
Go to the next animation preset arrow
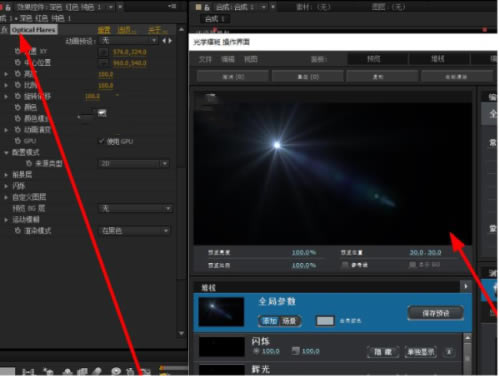click(170, 41)
